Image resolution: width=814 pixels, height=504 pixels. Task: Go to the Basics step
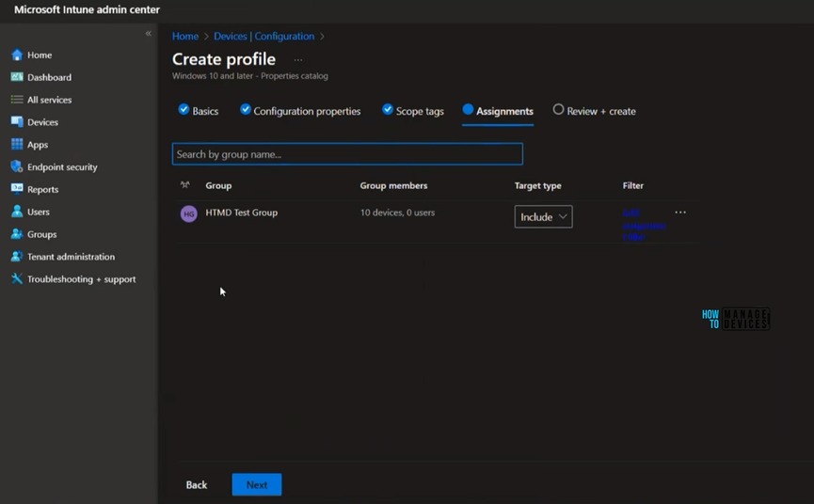coord(199,111)
